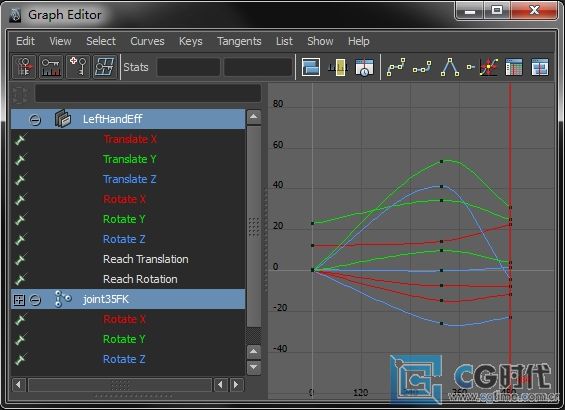The image size is (565, 410).
Task: Select the Lattice Deform Keys tool
Action: coord(105,67)
